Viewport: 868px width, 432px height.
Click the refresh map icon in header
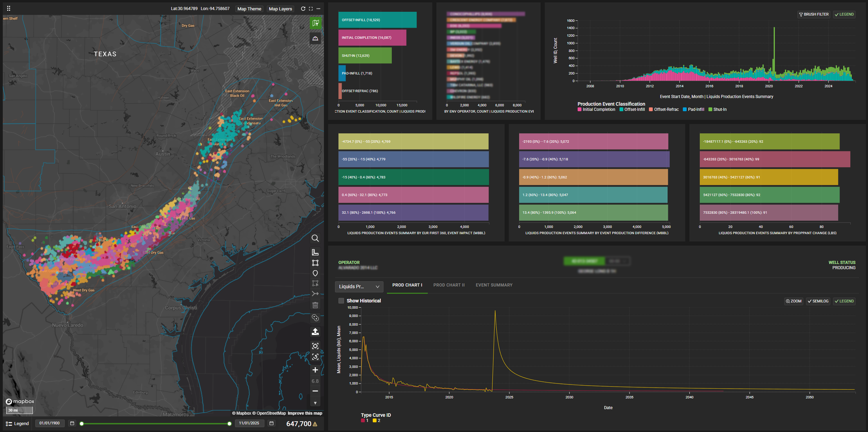pos(303,9)
